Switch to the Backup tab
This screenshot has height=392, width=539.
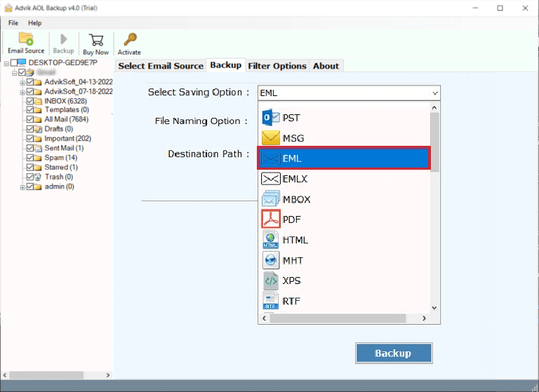pyautogui.click(x=225, y=65)
